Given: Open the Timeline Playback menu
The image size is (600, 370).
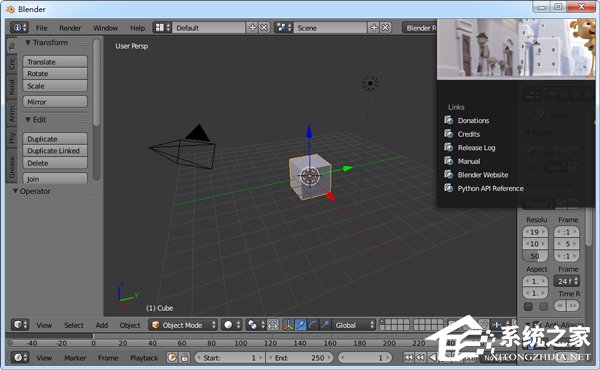Looking at the screenshot, I should click(x=144, y=358).
